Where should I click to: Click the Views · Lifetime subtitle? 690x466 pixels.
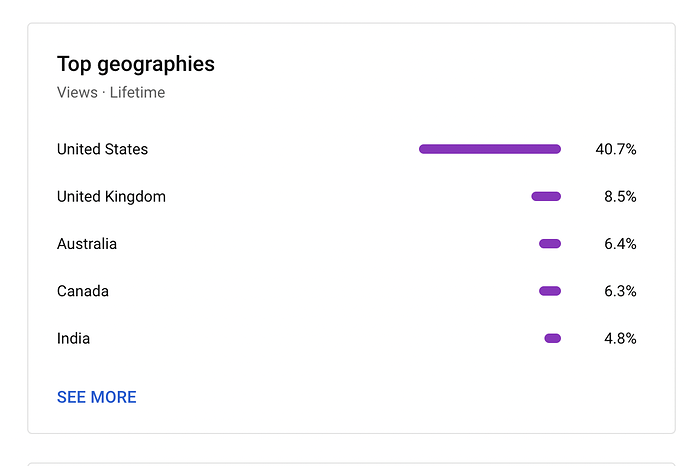click(111, 92)
